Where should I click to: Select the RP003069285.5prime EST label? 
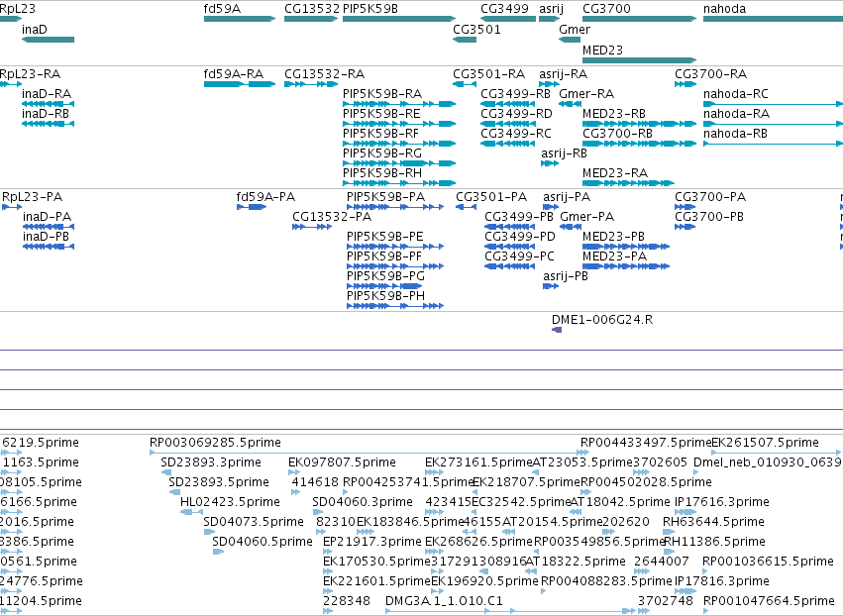215,443
